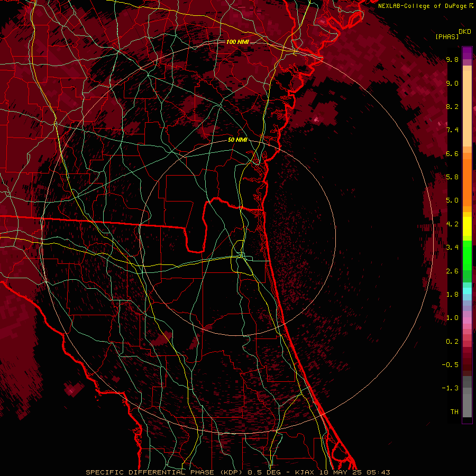
Task: Click the 'NEXLAB-College of DuPage' credit text
Action: 422,6
